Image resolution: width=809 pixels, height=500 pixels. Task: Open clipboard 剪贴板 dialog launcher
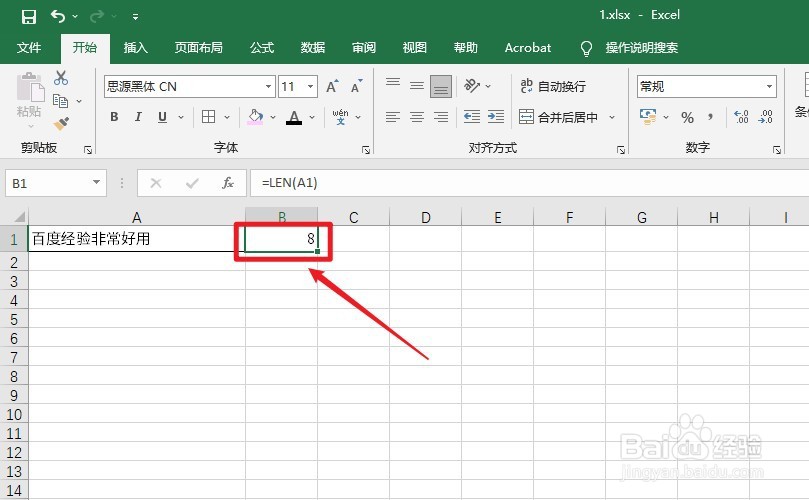[88, 150]
